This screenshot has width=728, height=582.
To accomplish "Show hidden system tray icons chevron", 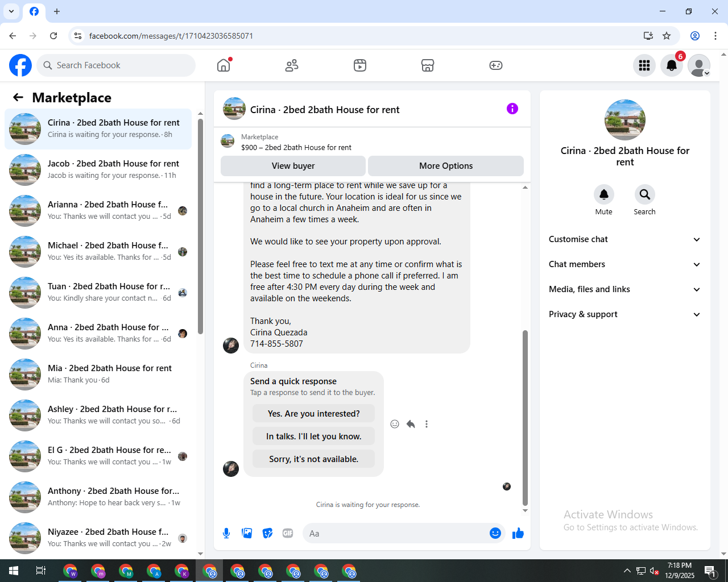I will (627, 571).
